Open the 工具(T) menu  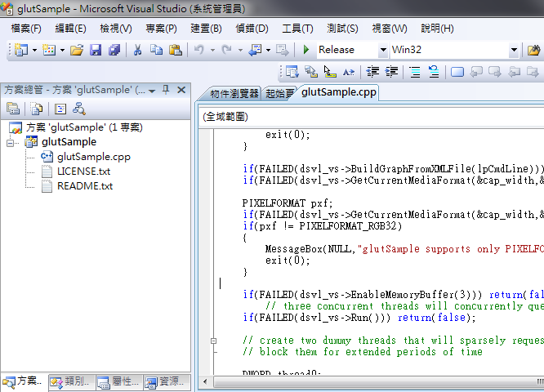tap(297, 29)
